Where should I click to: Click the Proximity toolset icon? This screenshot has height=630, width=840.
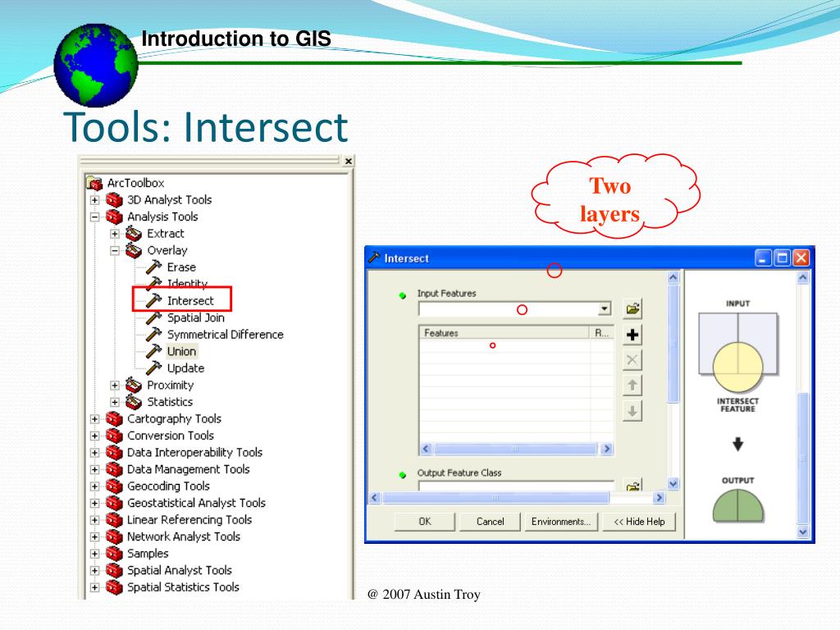(134, 386)
